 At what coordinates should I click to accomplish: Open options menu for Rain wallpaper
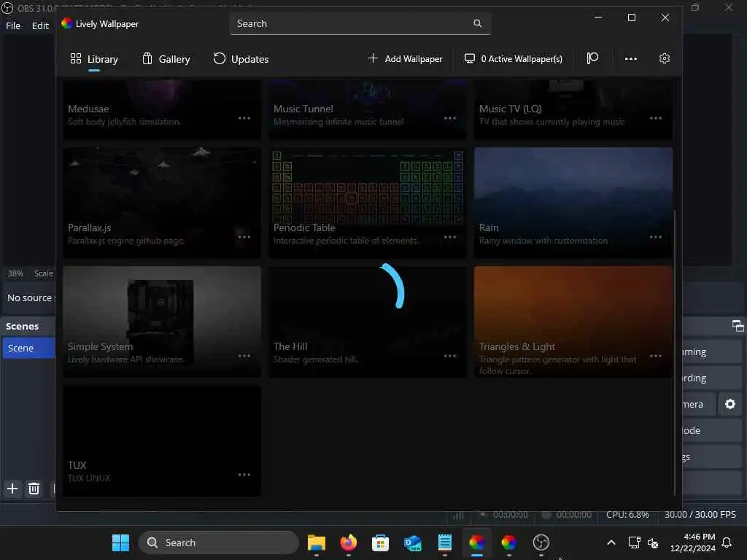click(x=656, y=237)
